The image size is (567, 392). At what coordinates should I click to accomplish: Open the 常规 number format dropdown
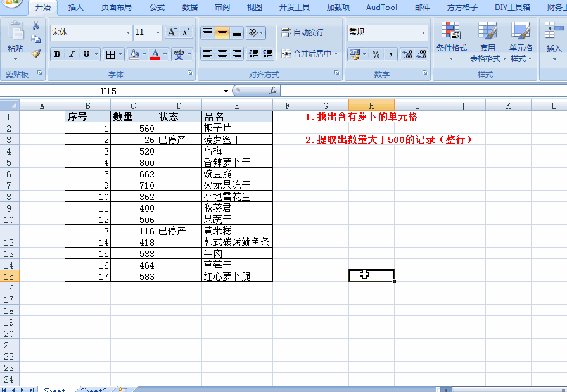click(x=423, y=32)
